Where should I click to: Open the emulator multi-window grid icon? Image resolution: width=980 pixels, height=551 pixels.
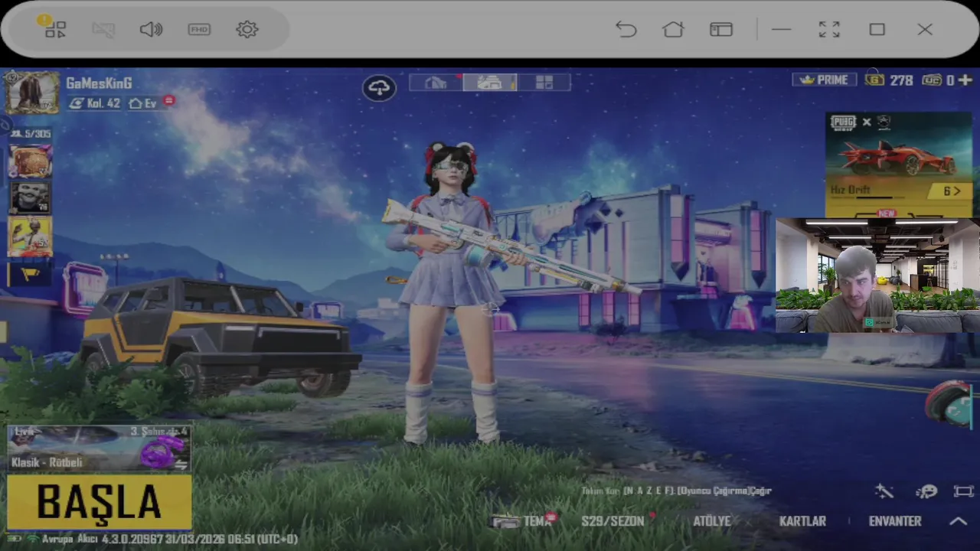pyautogui.click(x=55, y=29)
